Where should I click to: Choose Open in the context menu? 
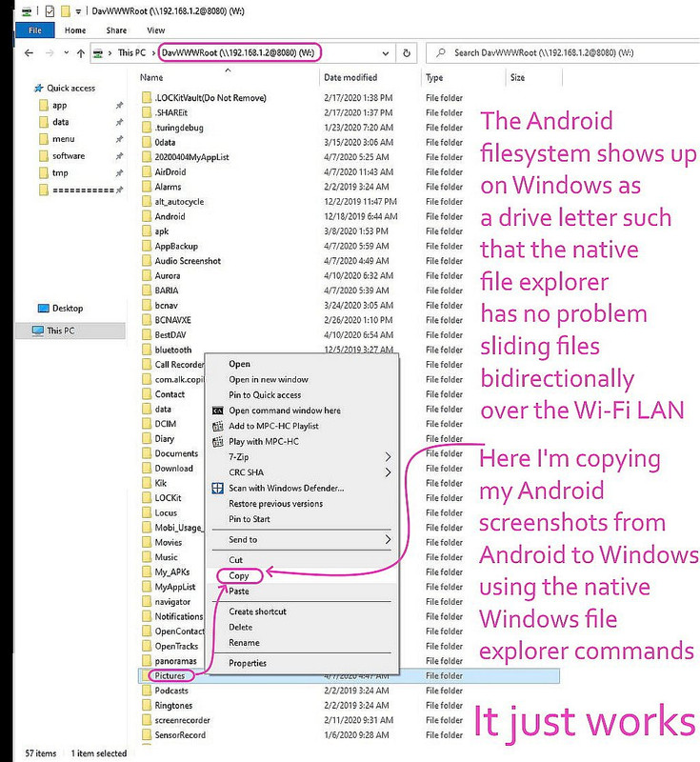coord(239,364)
